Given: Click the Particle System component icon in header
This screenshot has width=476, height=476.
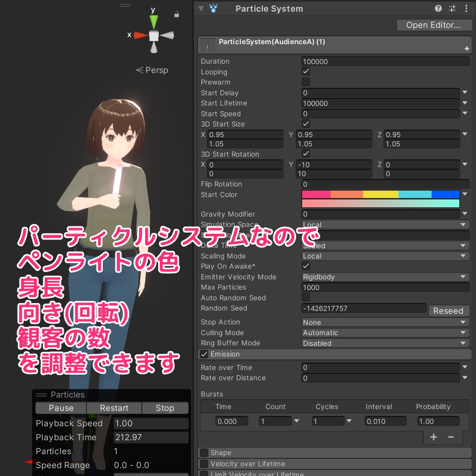Looking at the screenshot, I should pyautogui.click(x=212, y=8).
